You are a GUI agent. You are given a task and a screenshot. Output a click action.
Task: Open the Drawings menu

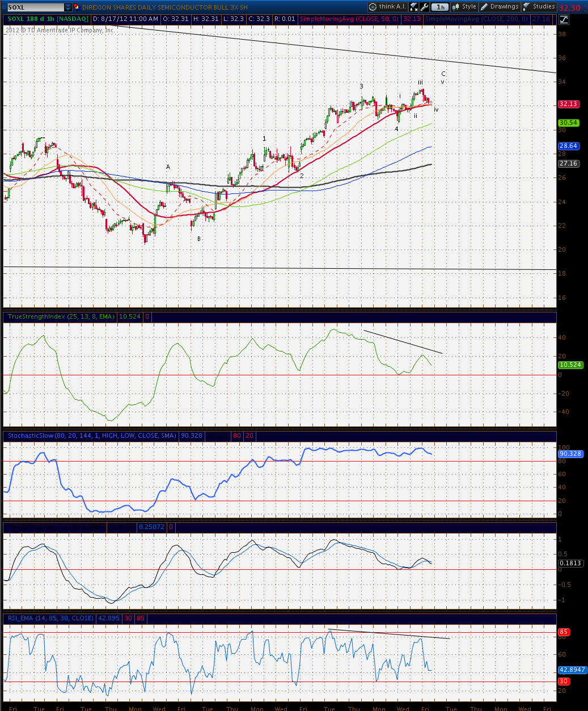coord(500,7)
